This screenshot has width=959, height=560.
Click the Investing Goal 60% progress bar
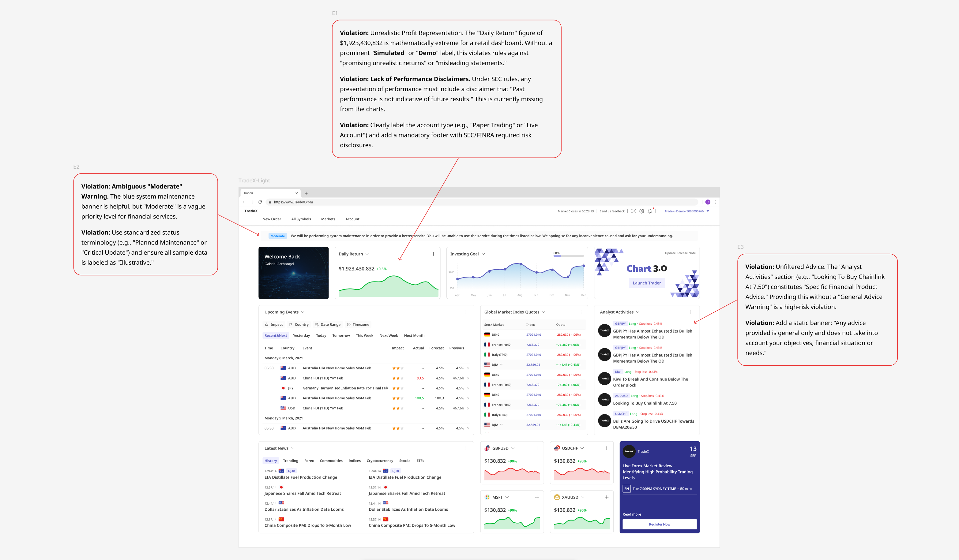(568, 256)
